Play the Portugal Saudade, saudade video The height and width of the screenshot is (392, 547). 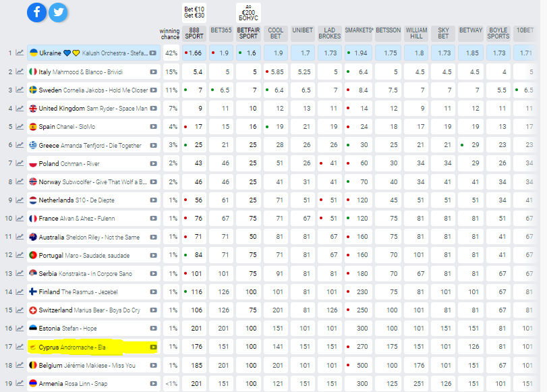(x=153, y=255)
